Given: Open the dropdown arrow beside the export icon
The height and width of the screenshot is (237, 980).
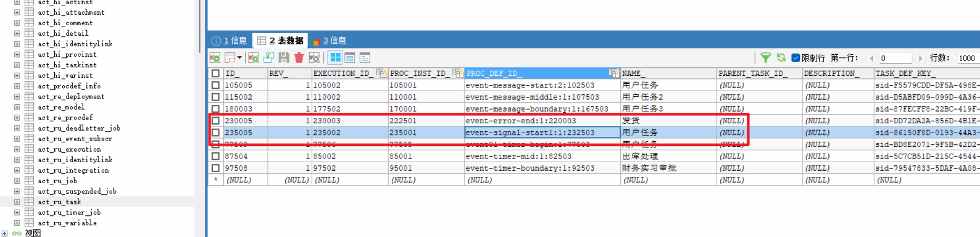Looking at the screenshot, I should 240,58.
